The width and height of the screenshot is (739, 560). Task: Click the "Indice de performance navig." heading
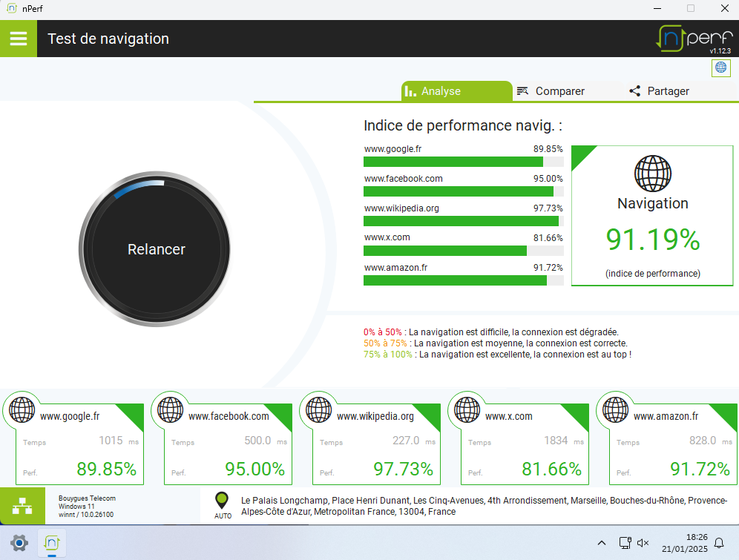[463, 126]
